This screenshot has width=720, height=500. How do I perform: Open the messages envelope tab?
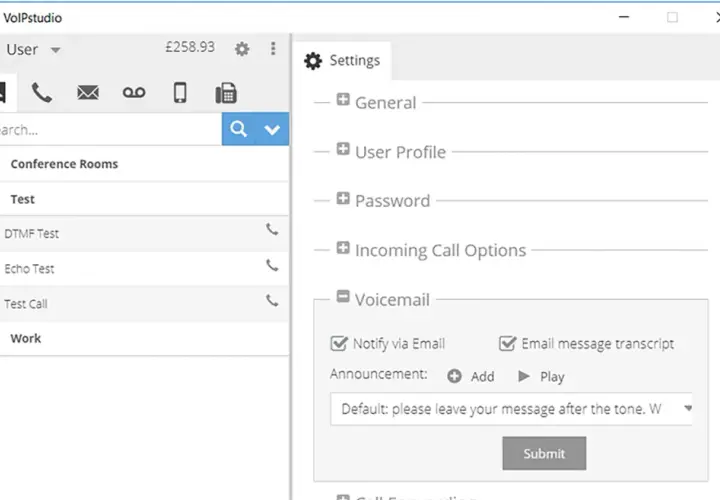click(x=88, y=93)
